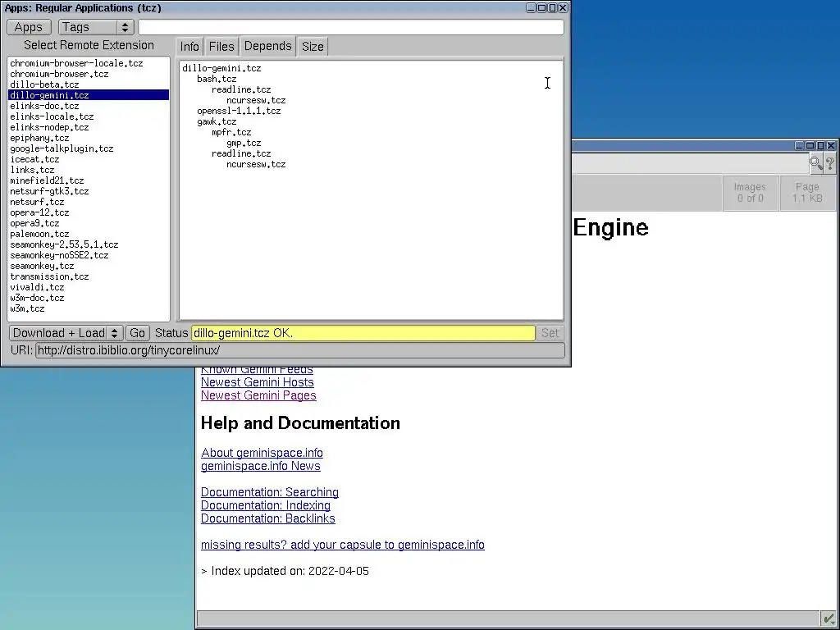Select opera9.tcz in the list
This screenshot has width=840, height=630.
[89, 223]
